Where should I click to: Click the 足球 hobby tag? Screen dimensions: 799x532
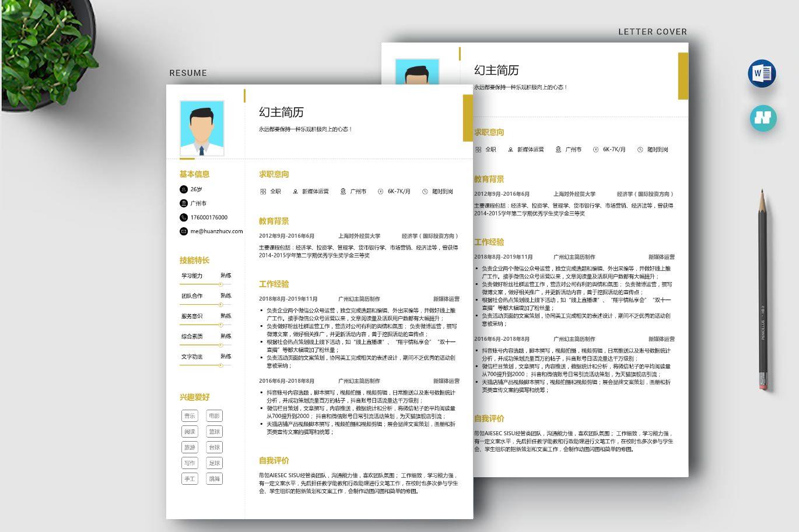pyautogui.click(x=214, y=463)
